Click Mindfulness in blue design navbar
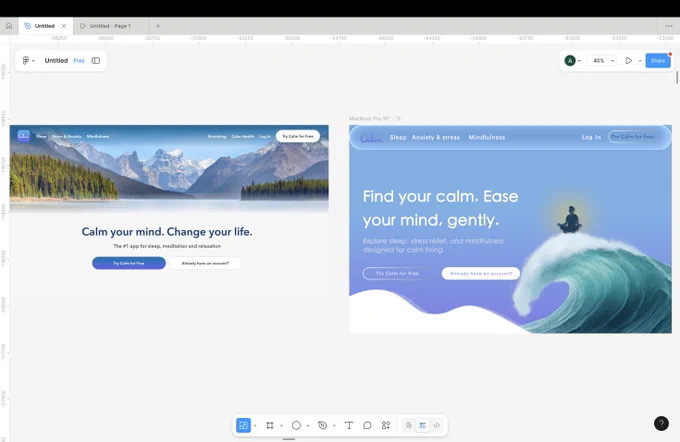Image resolution: width=680 pixels, height=442 pixels. coord(487,137)
